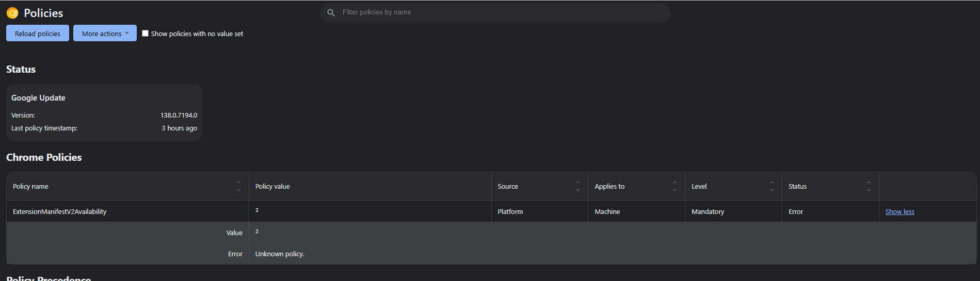Image resolution: width=980 pixels, height=281 pixels.
Task: Click the Show less link
Action: 899,212
